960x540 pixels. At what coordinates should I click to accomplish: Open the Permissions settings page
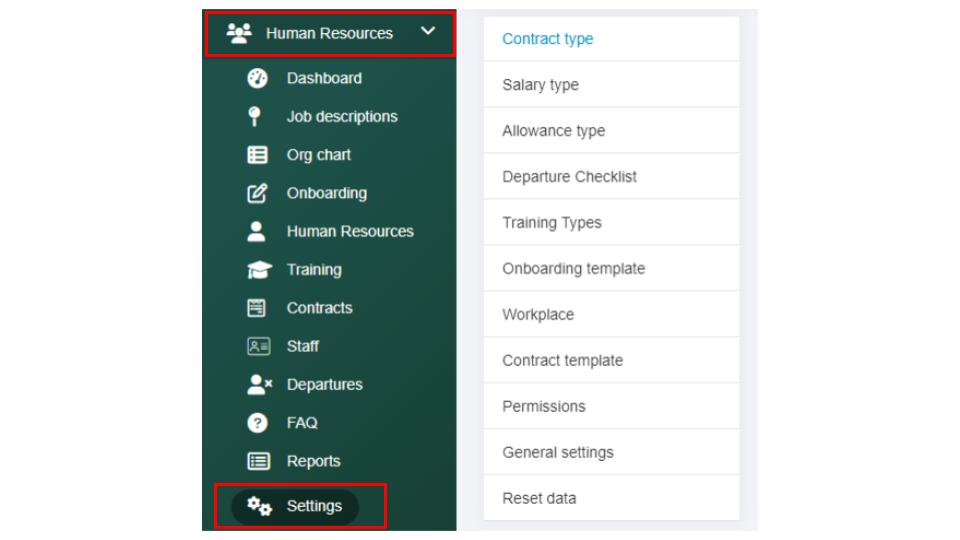(x=543, y=406)
